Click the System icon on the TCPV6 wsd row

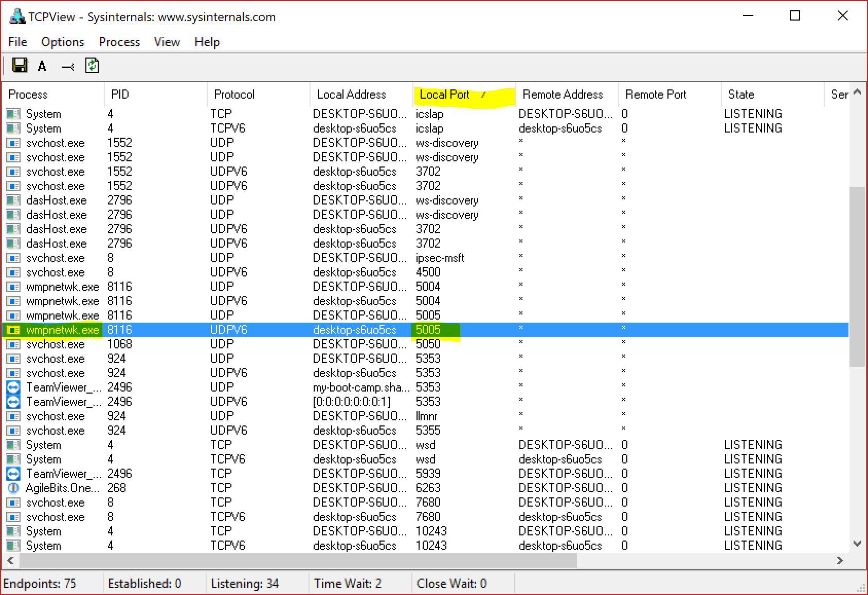pyautogui.click(x=13, y=459)
